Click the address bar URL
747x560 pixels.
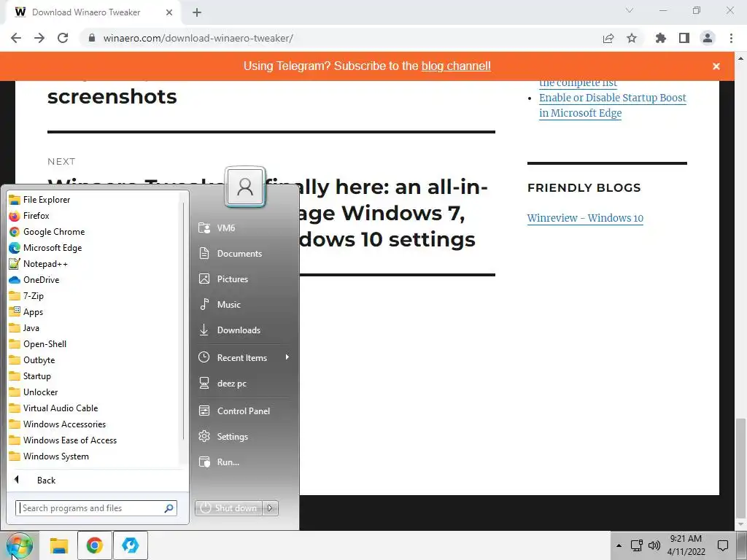pos(198,38)
